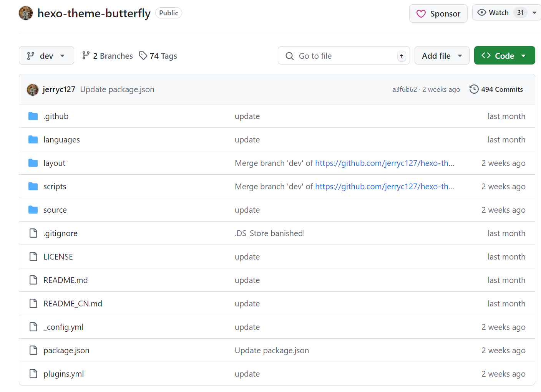Click the jerryc127 author name

(x=59, y=89)
